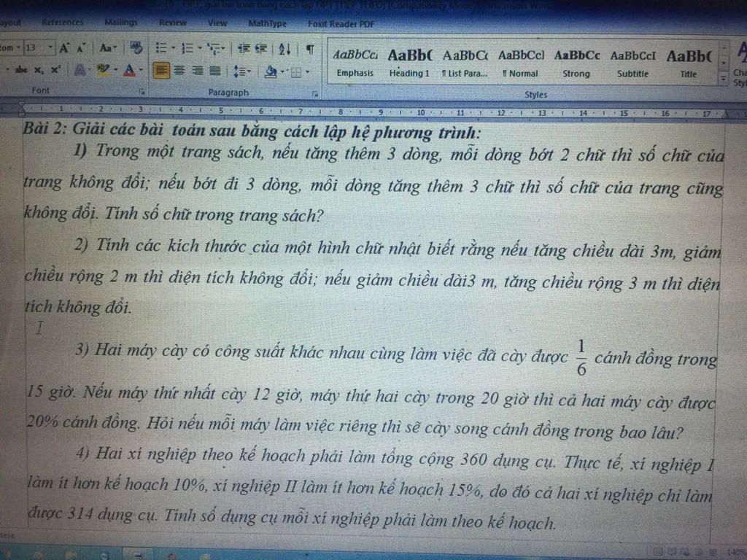Apply numbered list formatting
The width and height of the screenshot is (747, 560).
coord(187,48)
